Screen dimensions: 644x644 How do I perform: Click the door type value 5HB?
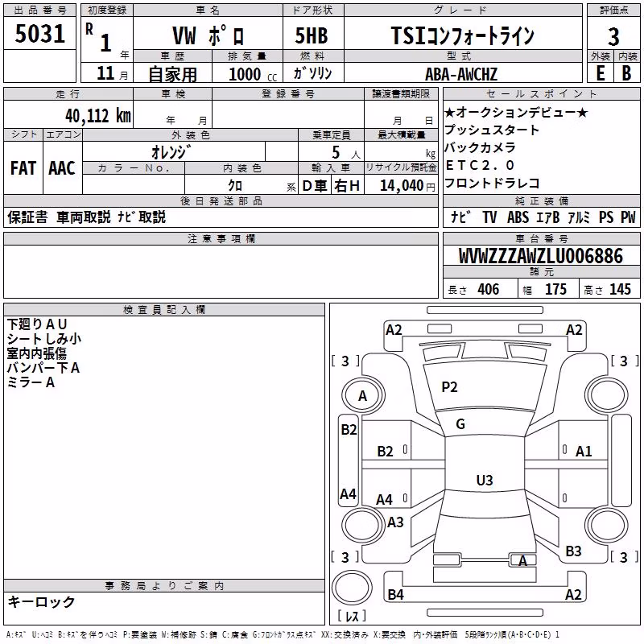[312, 35]
